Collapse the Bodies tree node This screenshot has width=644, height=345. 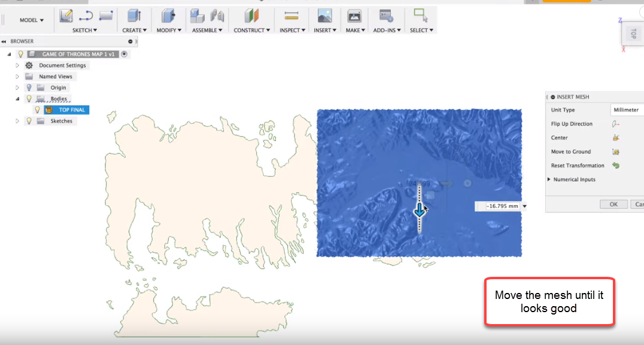(17, 99)
